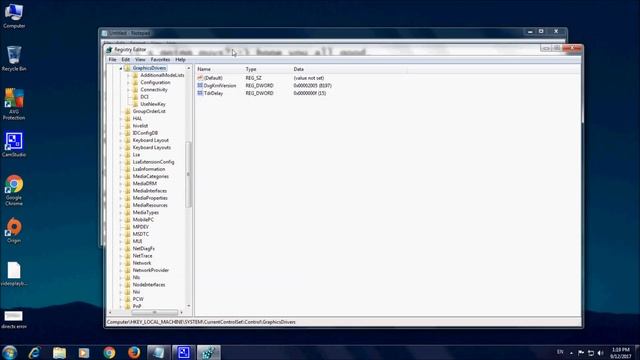This screenshot has width=640, height=360.
Task: Sort values by the Name column header
Action: tap(220, 69)
